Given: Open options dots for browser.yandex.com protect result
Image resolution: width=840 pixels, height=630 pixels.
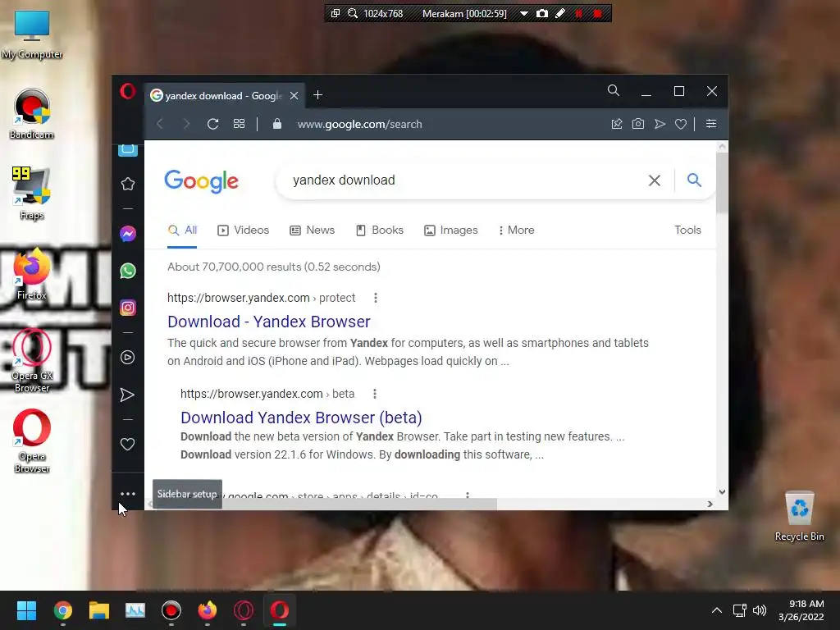Looking at the screenshot, I should click(376, 298).
